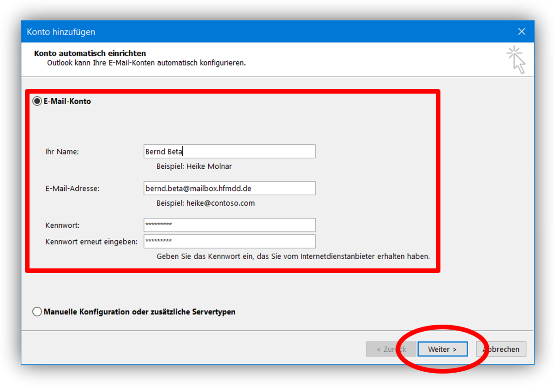Click the < Zurück button
554x392 pixels.
391,349
